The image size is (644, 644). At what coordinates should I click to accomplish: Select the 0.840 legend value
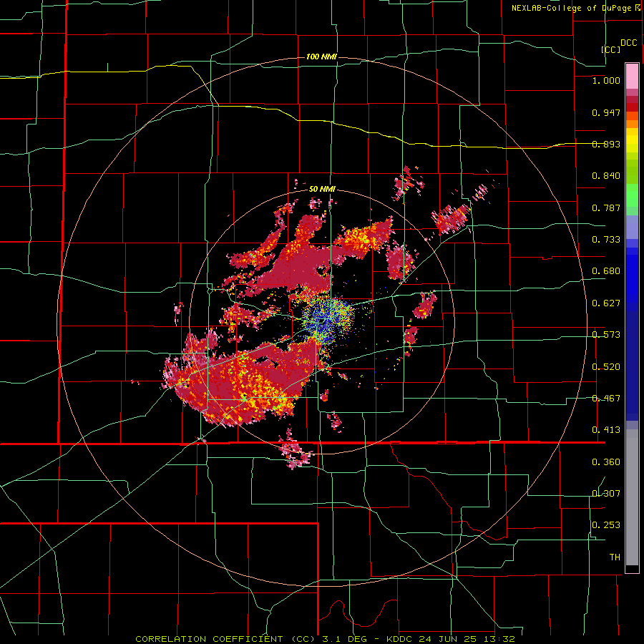[x=606, y=176]
